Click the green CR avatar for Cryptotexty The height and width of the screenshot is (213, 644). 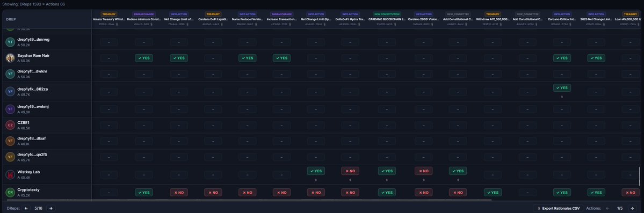coord(10,192)
